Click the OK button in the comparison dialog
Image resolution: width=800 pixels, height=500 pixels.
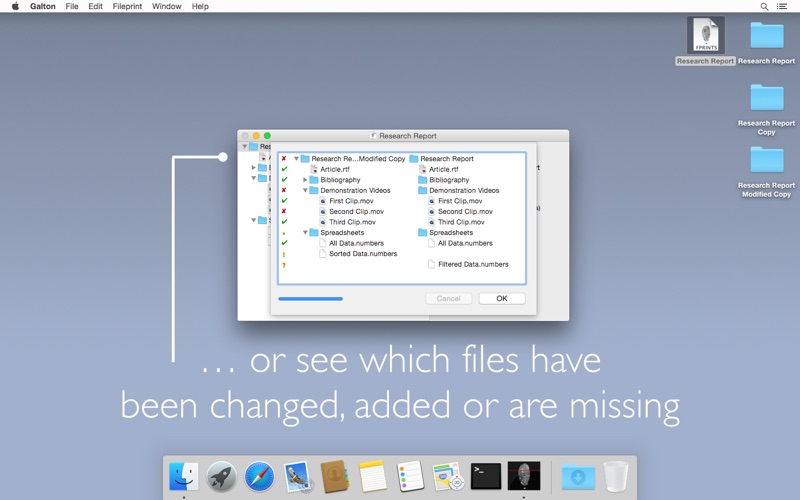tap(502, 298)
